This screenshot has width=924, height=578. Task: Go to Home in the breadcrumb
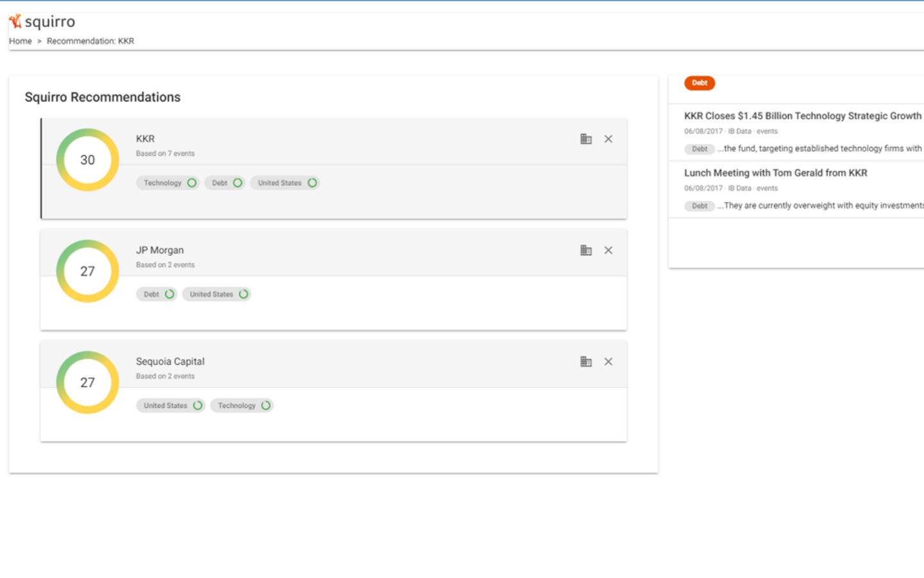(21, 41)
